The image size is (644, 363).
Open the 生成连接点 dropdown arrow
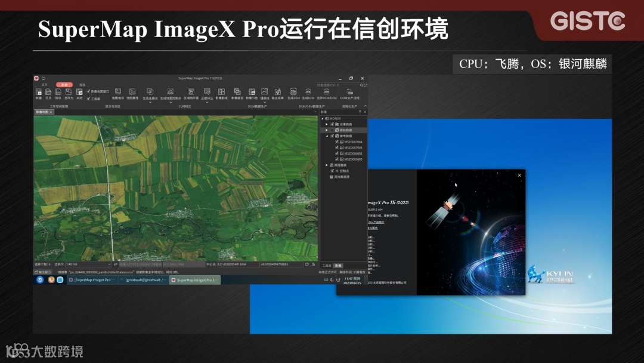150,102
